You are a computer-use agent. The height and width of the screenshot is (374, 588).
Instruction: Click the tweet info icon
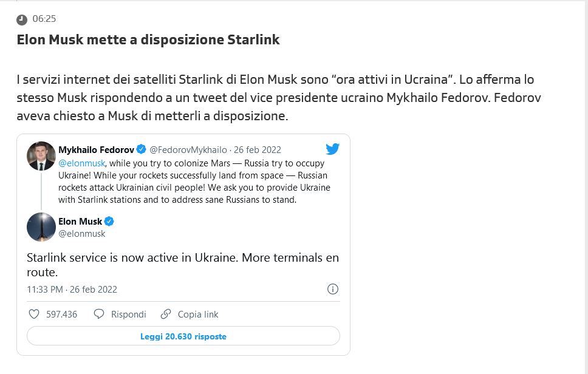(333, 289)
